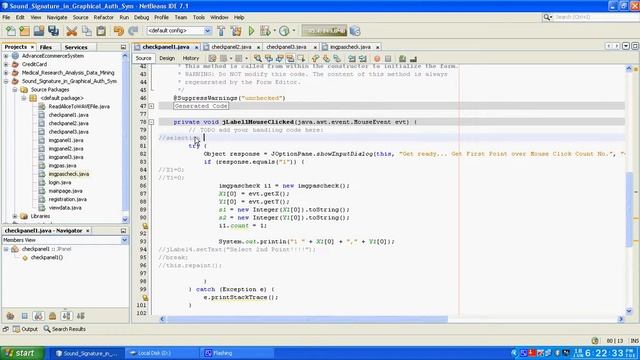This screenshot has height=360, width=640.
Task: Click the editor vertical scrollbar thumb
Action: [x=629, y=209]
